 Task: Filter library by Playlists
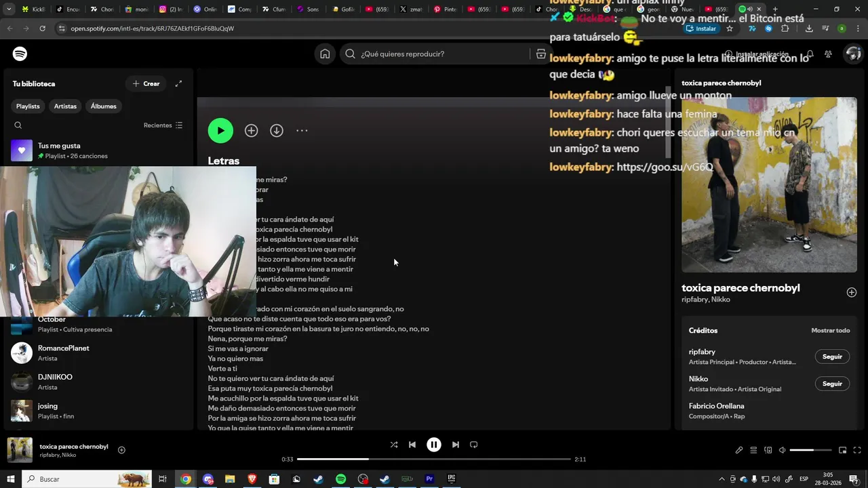[x=28, y=106]
